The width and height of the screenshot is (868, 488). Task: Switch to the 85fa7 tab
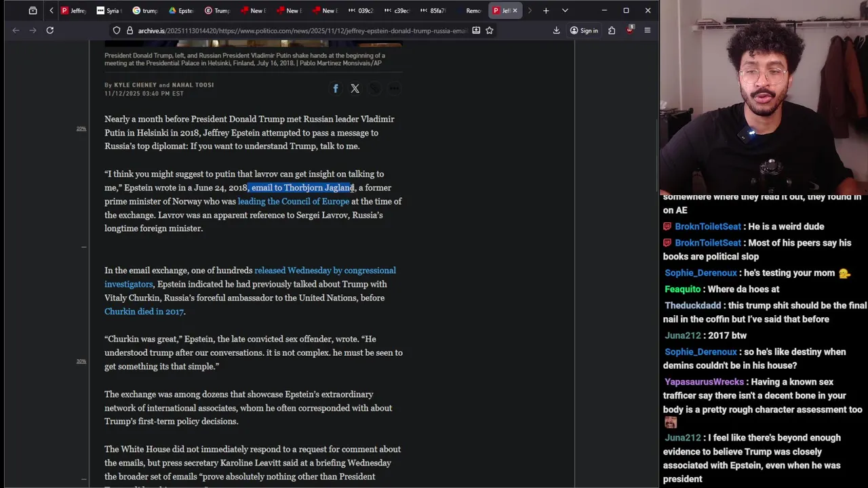click(433, 10)
